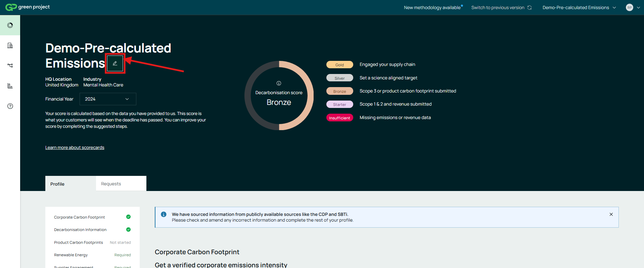Click New methodology available notice
This screenshot has width=644, height=268.
[432, 7]
